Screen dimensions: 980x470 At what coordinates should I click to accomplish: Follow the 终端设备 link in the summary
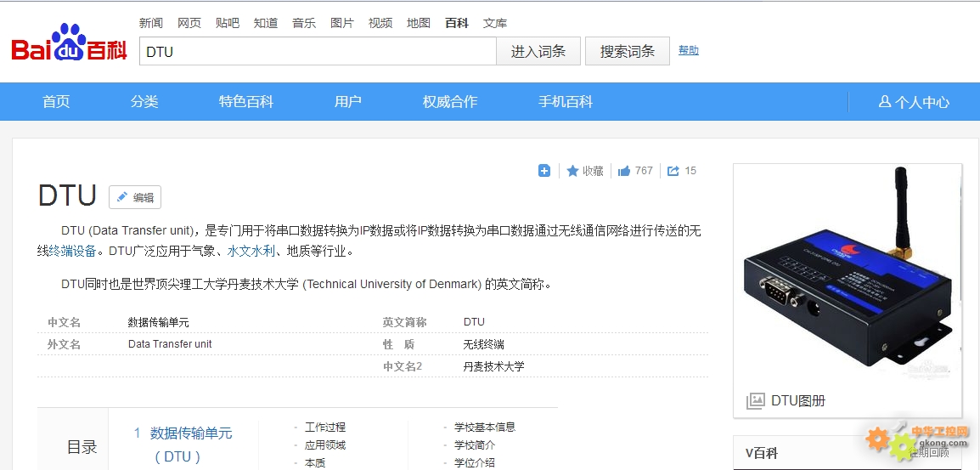[72, 252]
